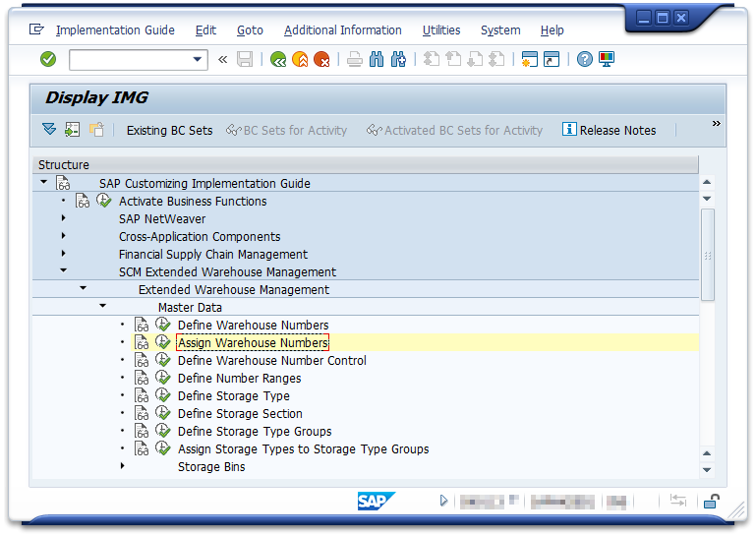Click the Position on activity icon

[73, 129]
